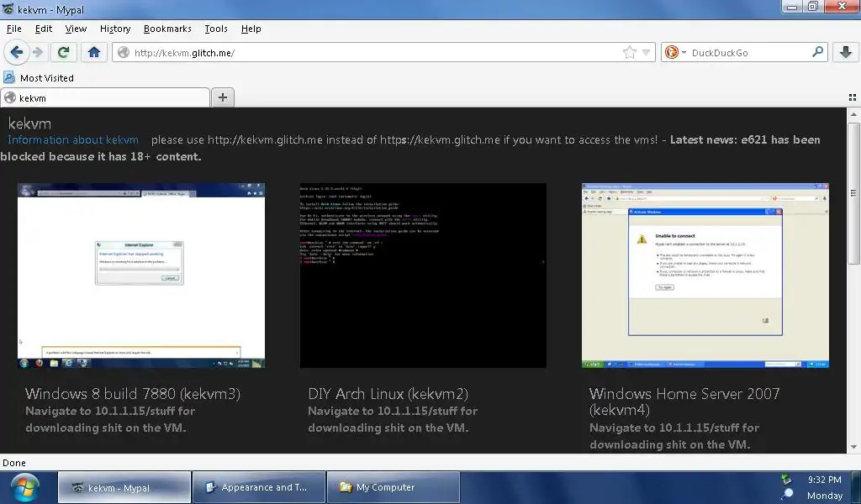Open the View menu
Viewport: 861px width, 504px height.
tap(76, 29)
